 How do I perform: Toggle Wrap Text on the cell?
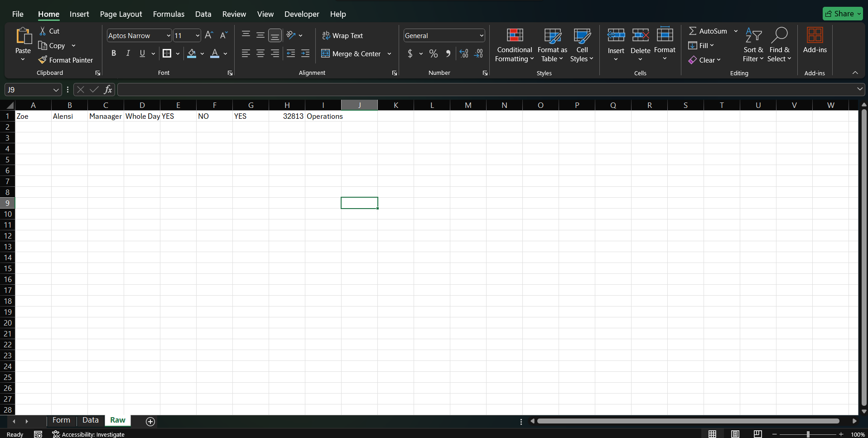[342, 35]
